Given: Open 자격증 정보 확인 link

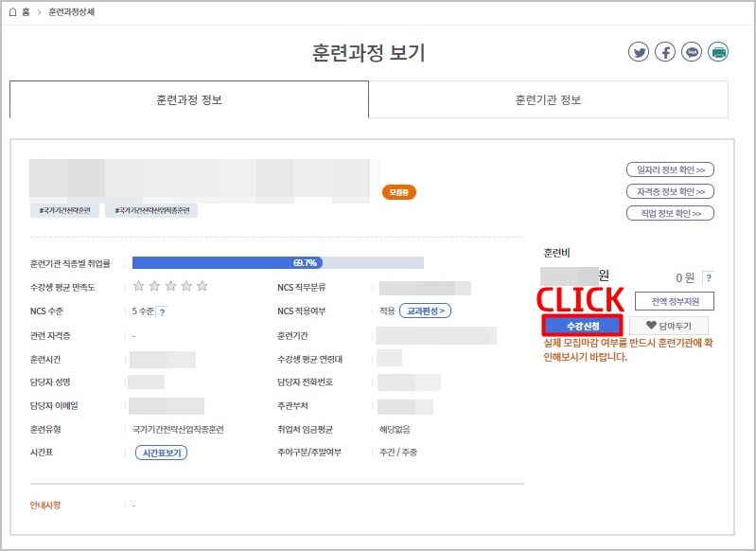Looking at the screenshot, I should click(670, 191).
